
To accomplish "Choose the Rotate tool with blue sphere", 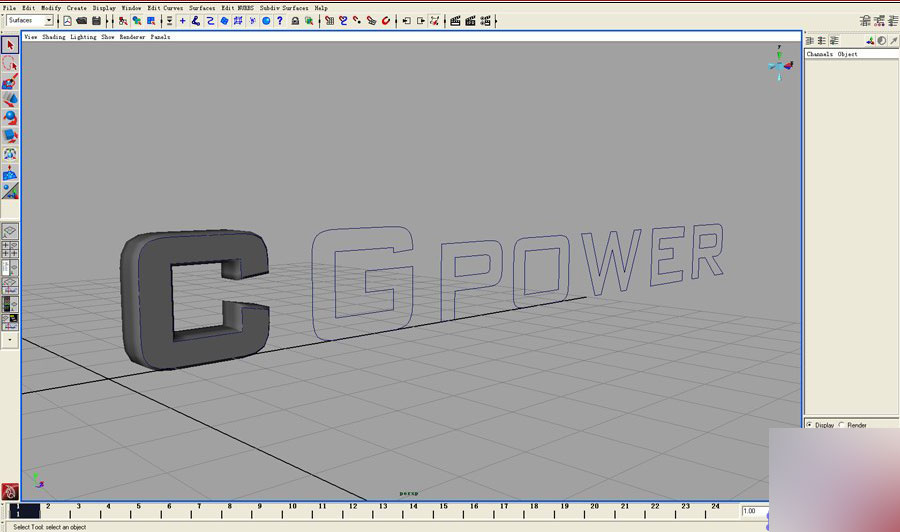I will 10,118.
